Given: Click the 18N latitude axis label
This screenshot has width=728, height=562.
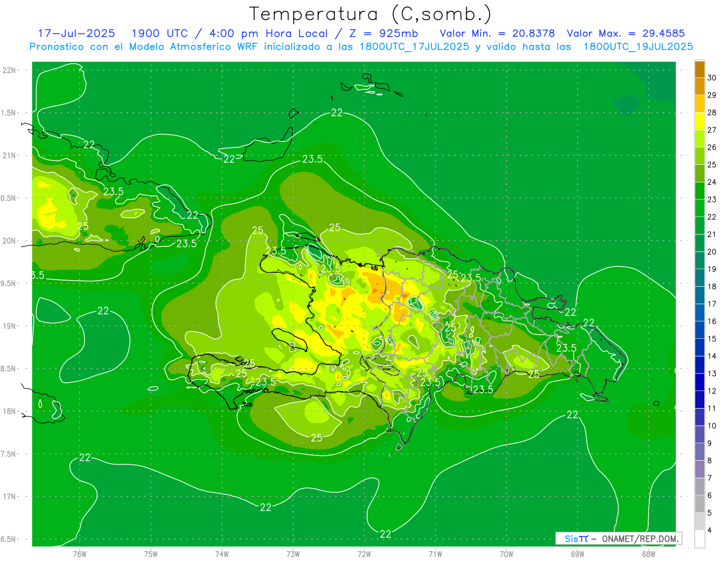Looking at the screenshot, I should [x=10, y=412].
